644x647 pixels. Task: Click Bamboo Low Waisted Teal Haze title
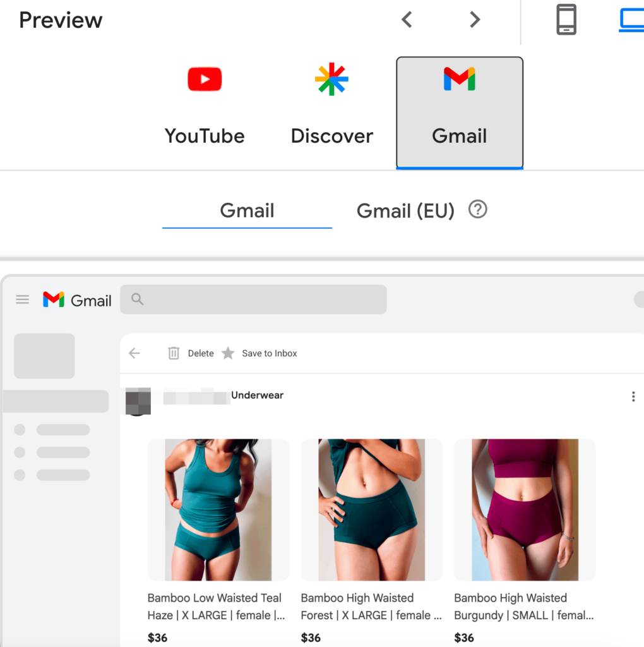[x=217, y=607]
